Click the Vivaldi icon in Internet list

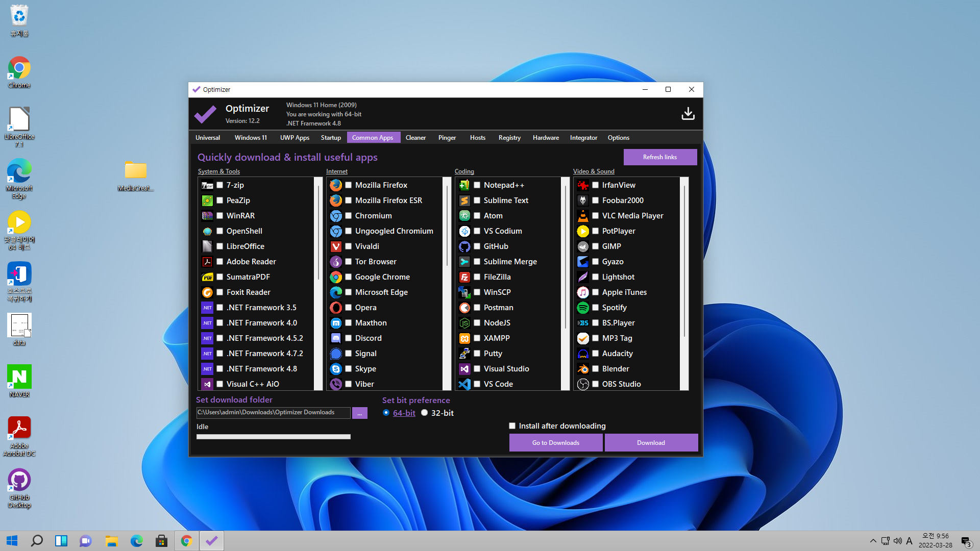click(336, 246)
